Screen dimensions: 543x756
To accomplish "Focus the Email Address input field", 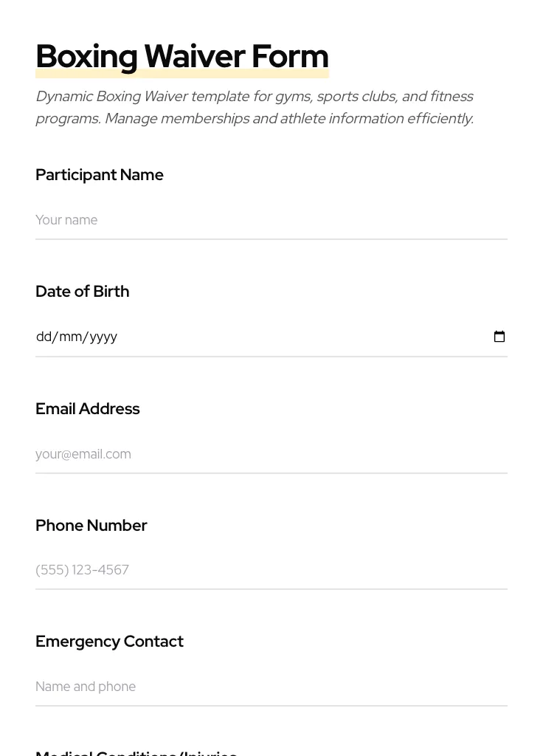I will pyautogui.click(x=271, y=454).
